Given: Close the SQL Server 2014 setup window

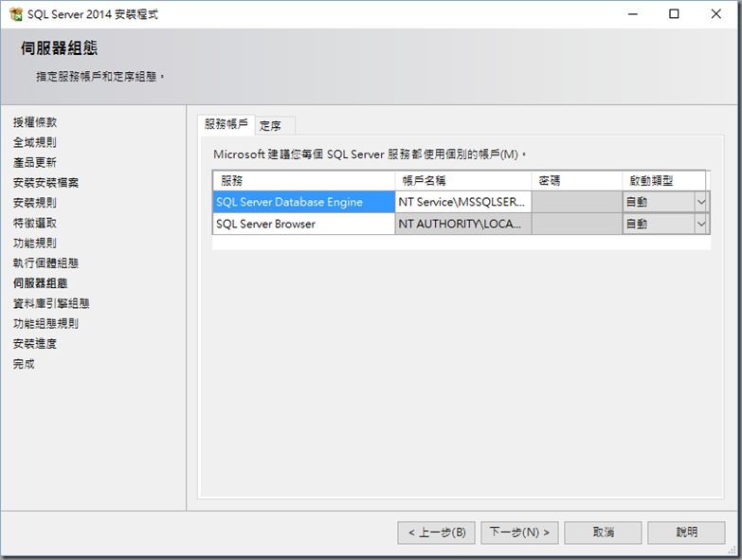Looking at the screenshot, I should tap(716, 14).
